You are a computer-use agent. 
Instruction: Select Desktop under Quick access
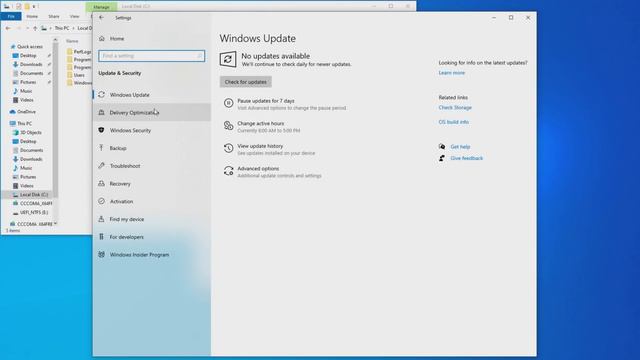(28, 56)
